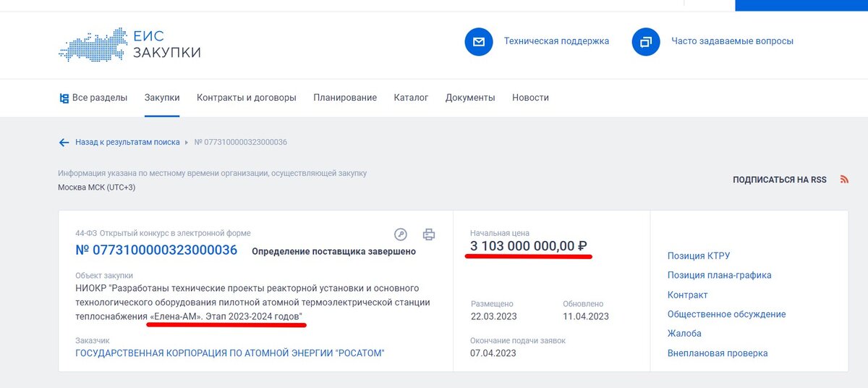Click the Техническая поддержка link
Image resolution: width=868 pixels, height=388 pixels.
[x=556, y=41]
